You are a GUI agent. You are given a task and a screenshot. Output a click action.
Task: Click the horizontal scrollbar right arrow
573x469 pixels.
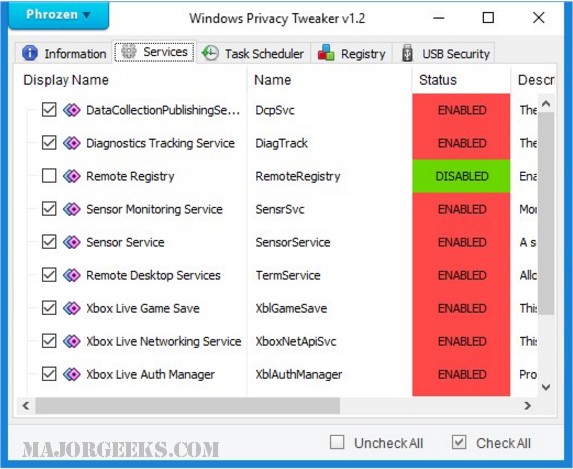pyautogui.click(x=527, y=405)
